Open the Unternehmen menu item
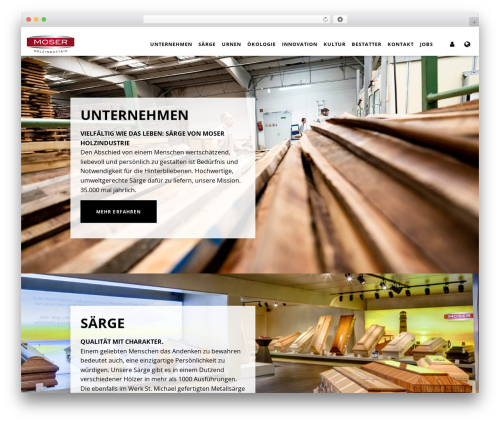This screenshot has height=423, width=500. click(x=171, y=44)
